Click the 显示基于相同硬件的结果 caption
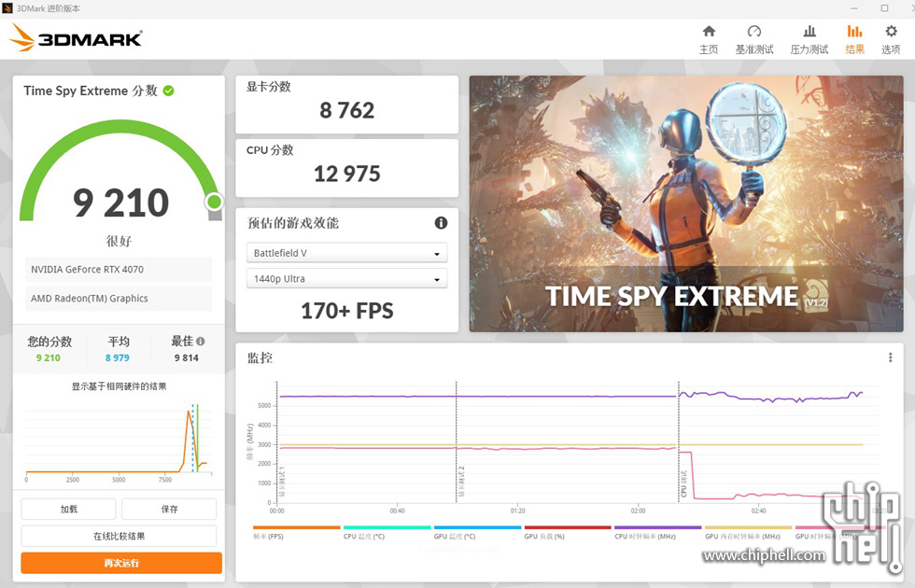Image resolution: width=915 pixels, height=588 pixels. [120, 386]
